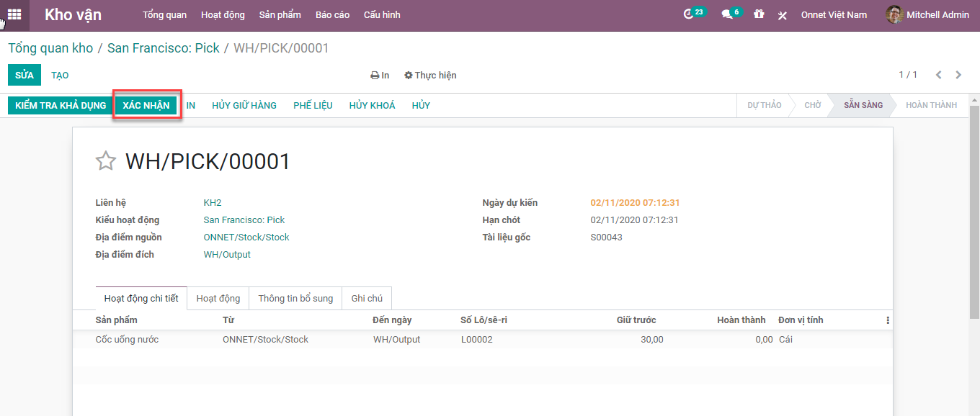Open the In print dropdown
The height and width of the screenshot is (416, 980).
pyautogui.click(x=380, y=76)
